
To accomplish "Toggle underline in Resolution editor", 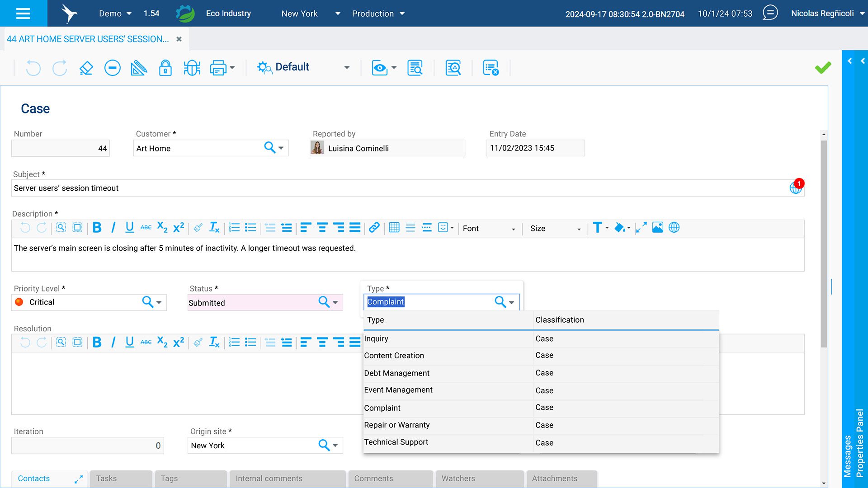I will pos(129,343).
